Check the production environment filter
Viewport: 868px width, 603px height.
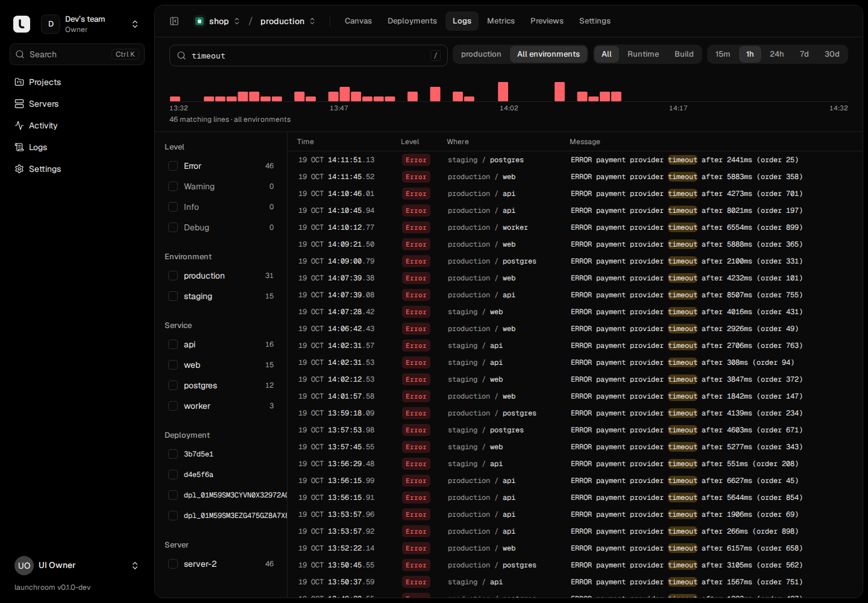pyautogui.click(x=173, y=276)
